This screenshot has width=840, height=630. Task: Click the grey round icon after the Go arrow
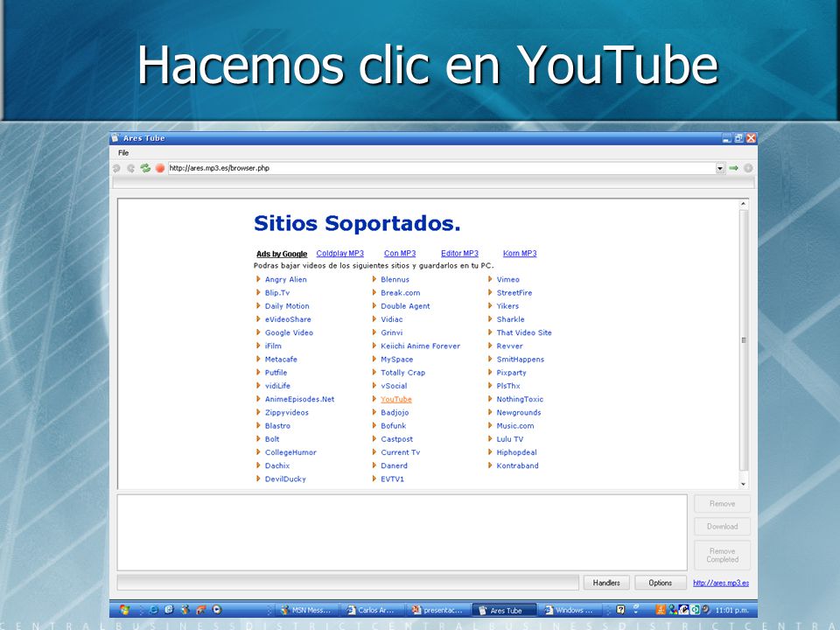click(x=748, y=168)
